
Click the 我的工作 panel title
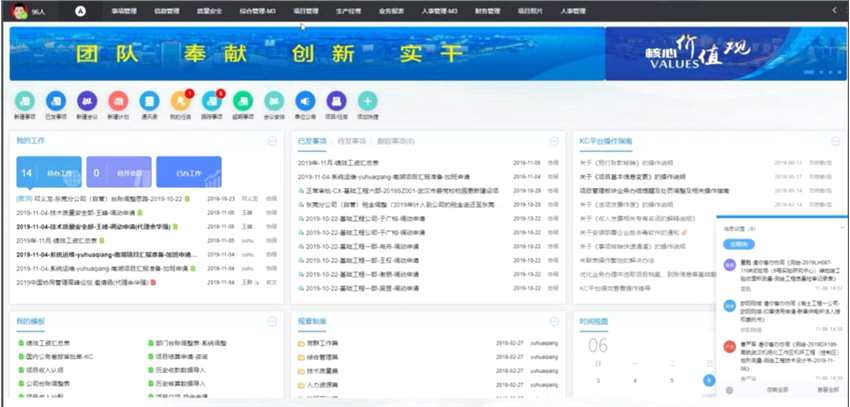coord(30,141)
